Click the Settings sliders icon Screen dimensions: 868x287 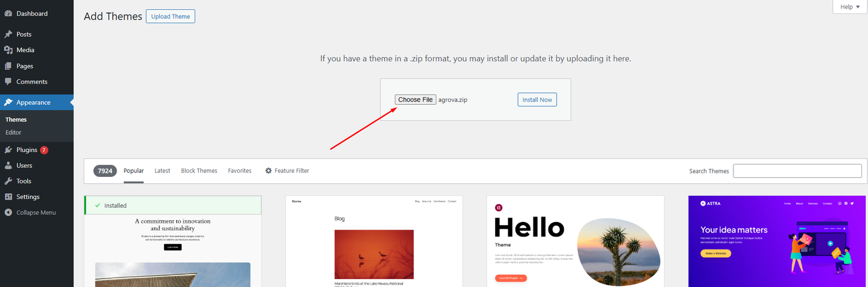tap(8, 197)
